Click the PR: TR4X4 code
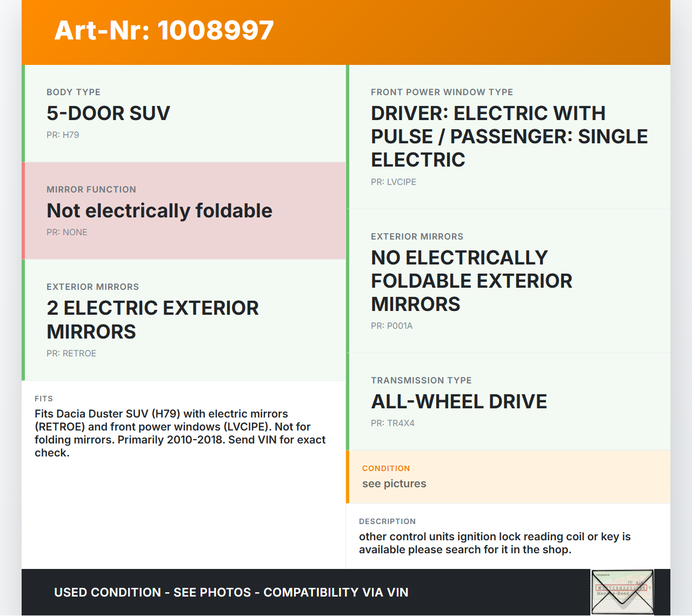 coord(392,423)
